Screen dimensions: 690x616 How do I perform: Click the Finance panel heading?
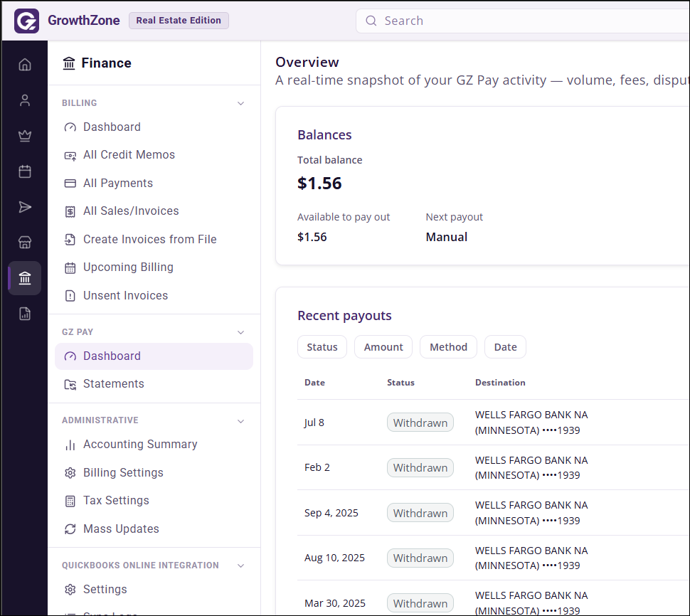[x=106, y=63]
